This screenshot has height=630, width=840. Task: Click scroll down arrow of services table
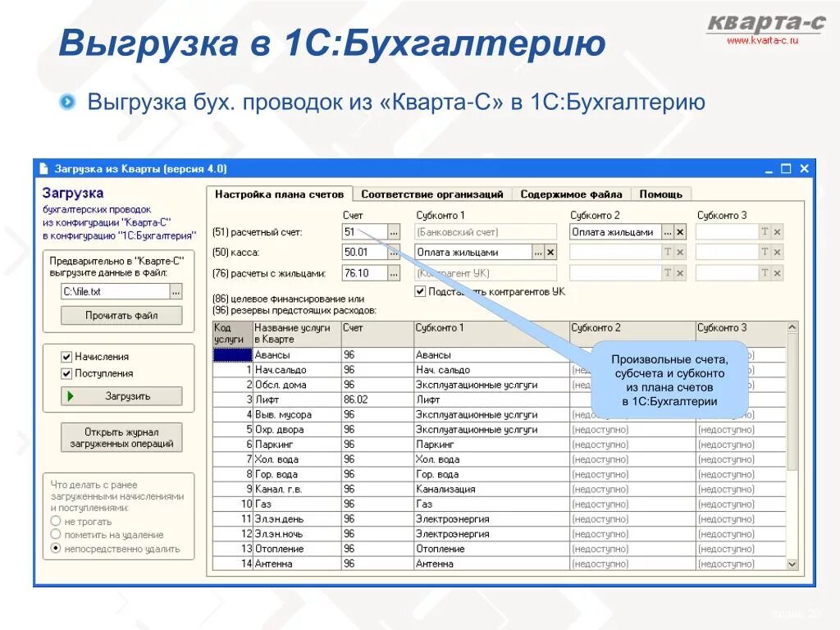tap(792, 564)
